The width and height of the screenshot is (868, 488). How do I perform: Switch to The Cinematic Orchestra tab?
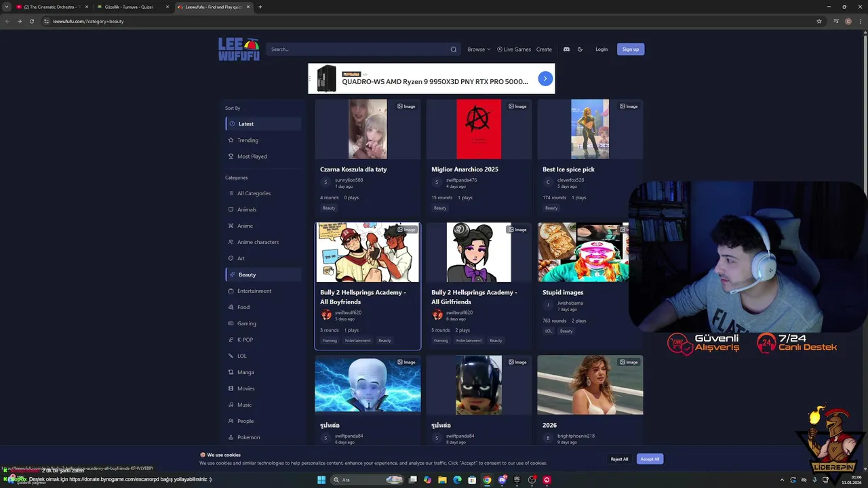(53, 7)
